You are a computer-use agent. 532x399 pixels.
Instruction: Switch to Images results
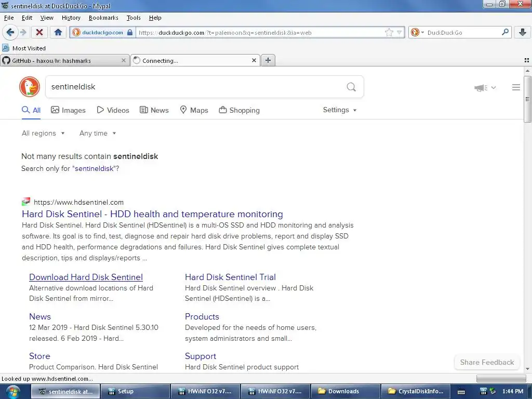pyautogui.click(x=68, y=110)
